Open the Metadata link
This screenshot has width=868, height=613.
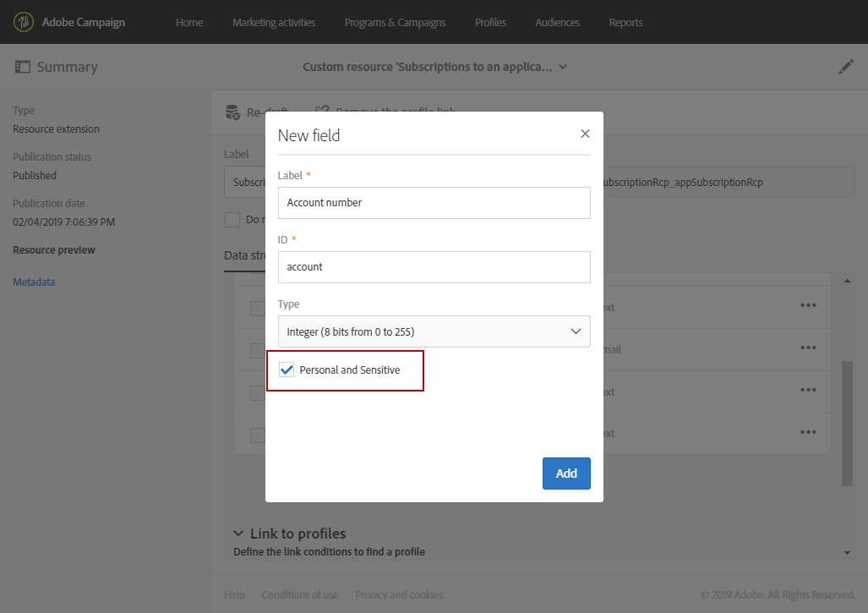pos(34,282)
